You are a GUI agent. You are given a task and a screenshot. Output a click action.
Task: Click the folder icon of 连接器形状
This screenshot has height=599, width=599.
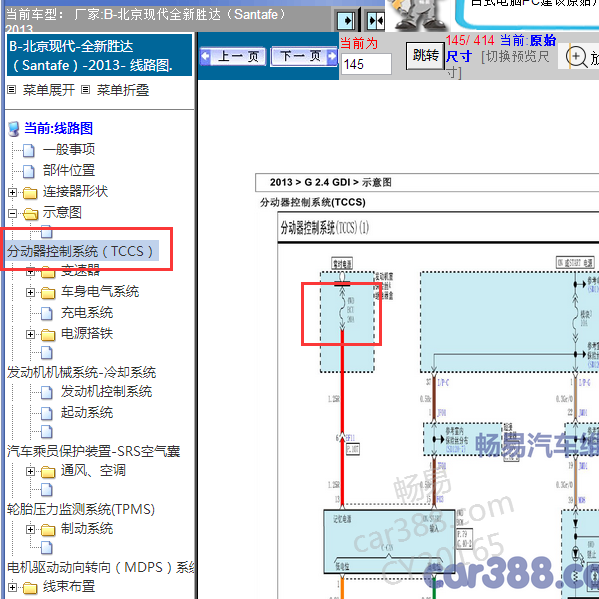(x=30, y=192)
